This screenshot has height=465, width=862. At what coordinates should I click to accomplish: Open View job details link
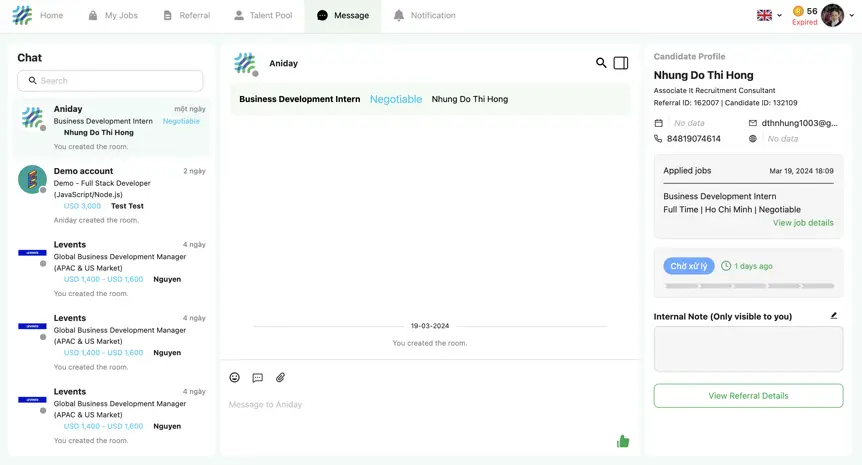[803, 223]
